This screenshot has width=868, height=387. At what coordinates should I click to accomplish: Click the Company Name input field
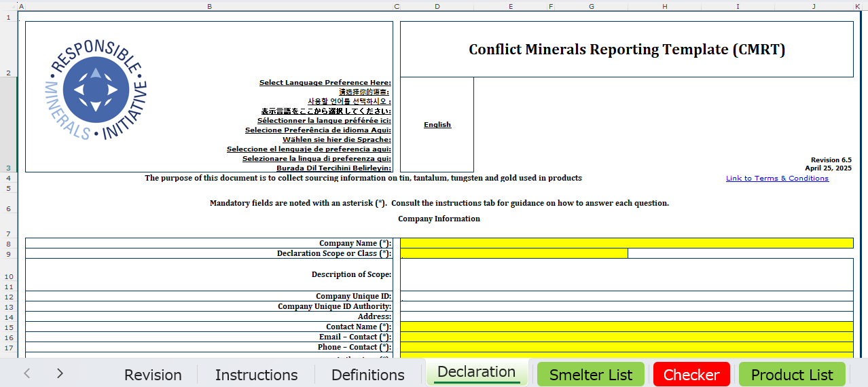626,243
